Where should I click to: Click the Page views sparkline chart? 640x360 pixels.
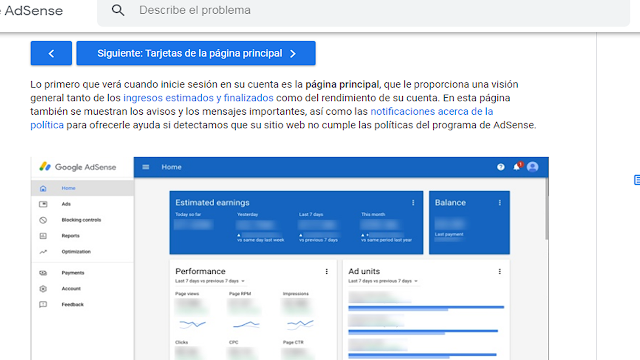[193, 324]
